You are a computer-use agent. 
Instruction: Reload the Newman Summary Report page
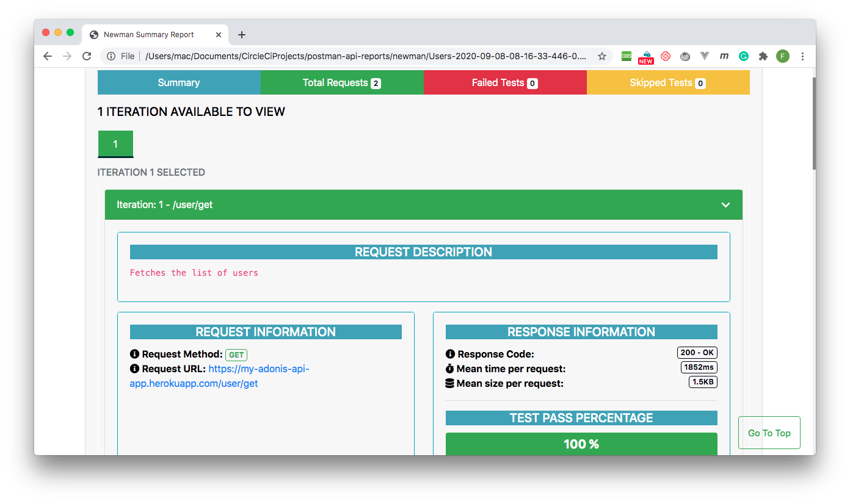coord(87,56)
